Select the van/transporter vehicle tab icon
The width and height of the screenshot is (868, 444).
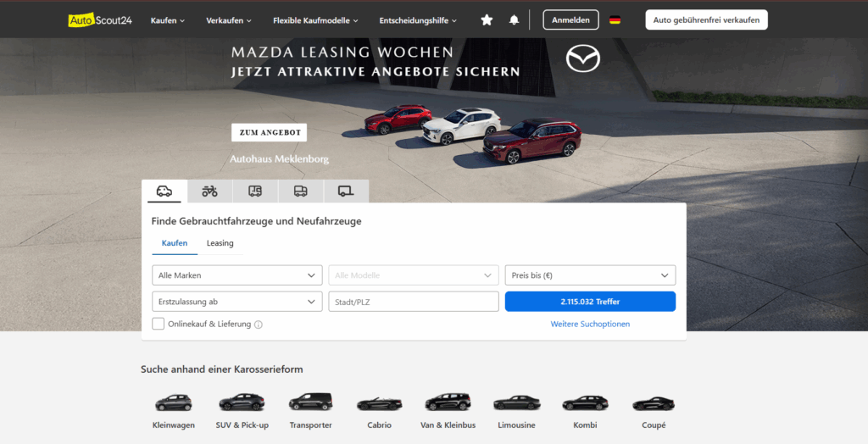[x=301, y=191]
